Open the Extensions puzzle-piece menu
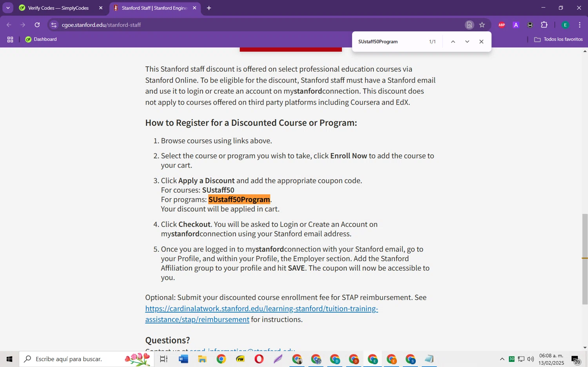The image size is (588, 367). pyautogui.click(x=544, y=25)
